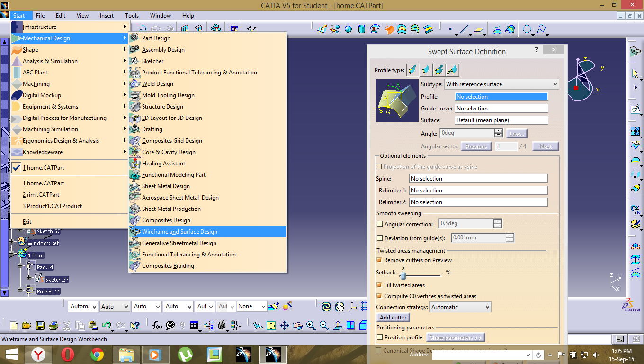This screenshot has height=364, width=644.
Task: Click the Design Table icon
Action: [x=194, y=326]
